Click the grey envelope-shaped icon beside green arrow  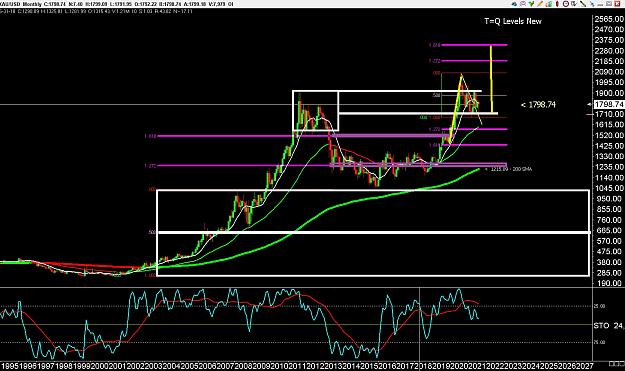(x=523, y=4)
